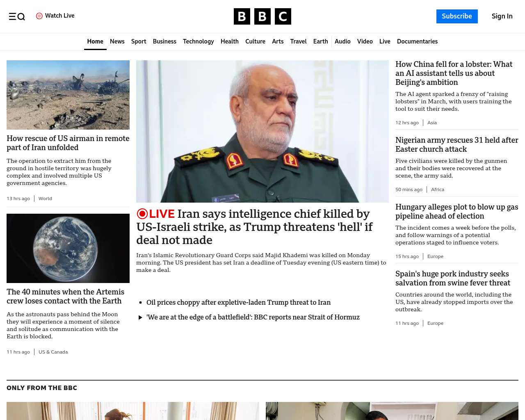The width and height of the screenshot is (525, 420).
Task: Click the play triangle beside Strait of Hormuz report
Action: tap(140, 317)
